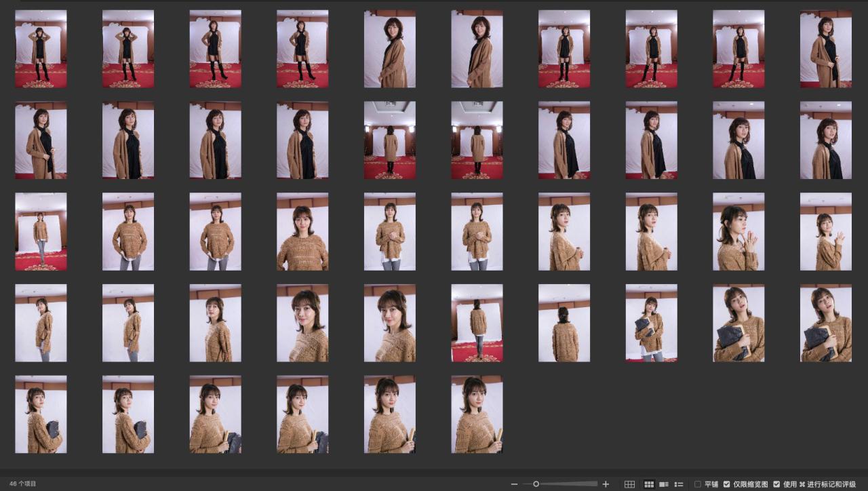Uncheck 使用 ⌘ 进行标记和评级 option
The image size is (868, 491).
click(x=776, y=484)
